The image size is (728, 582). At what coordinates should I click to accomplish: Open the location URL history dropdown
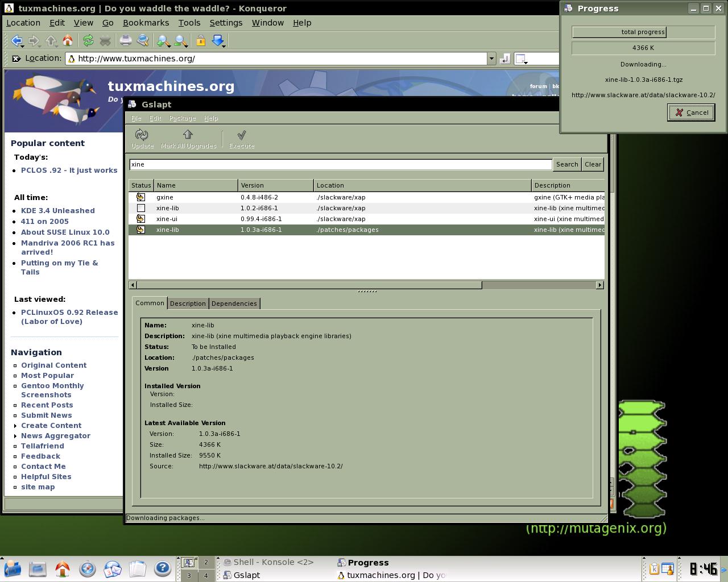[491, 59]
